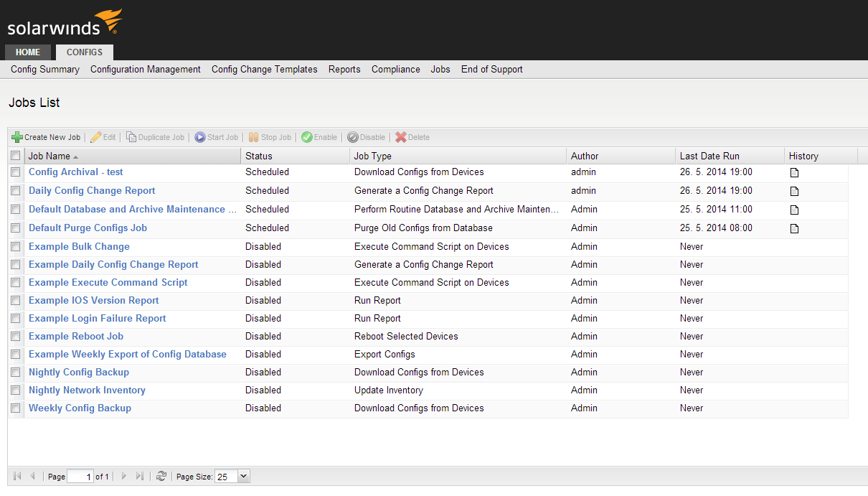Open Example Daily Config Change Report link

tap(113, 265)
